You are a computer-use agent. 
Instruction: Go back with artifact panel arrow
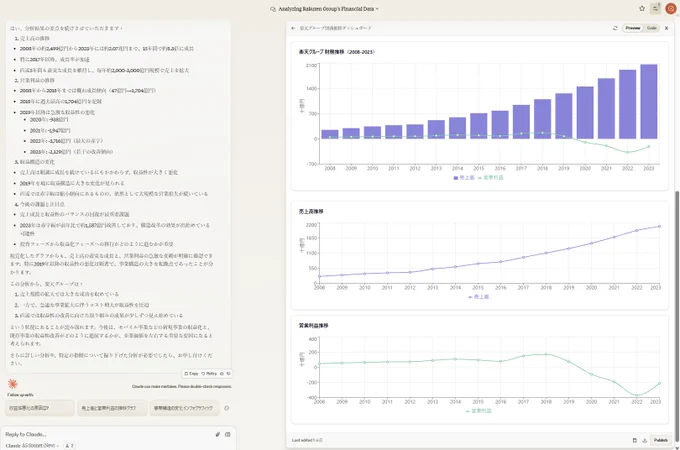tap(294, 28)
